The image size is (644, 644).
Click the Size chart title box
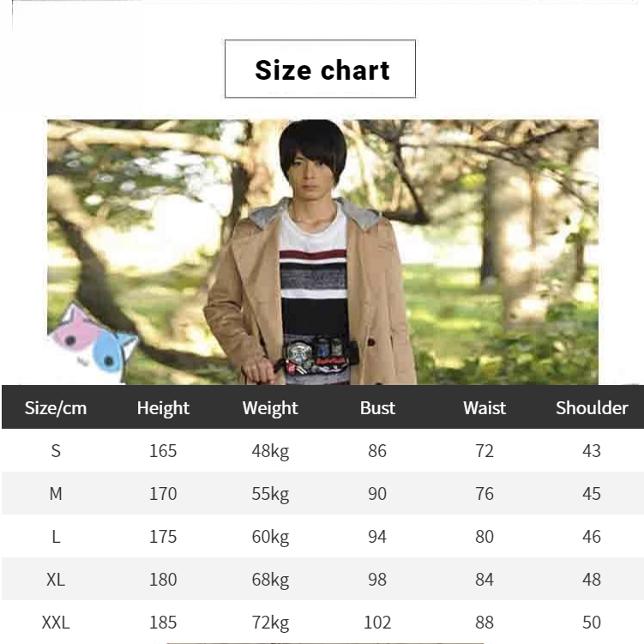320,69
